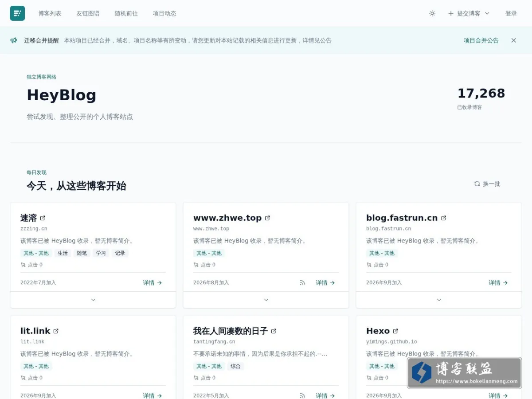The height and width of the screenshot is (399, 532).
Task: Click the click-count icon on 速溶 card
Action: point(23,265)
